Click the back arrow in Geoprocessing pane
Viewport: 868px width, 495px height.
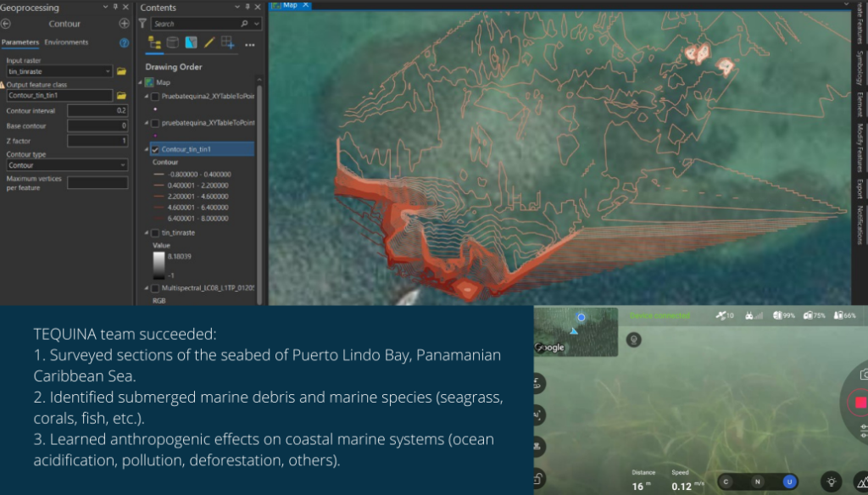[7, 24]
